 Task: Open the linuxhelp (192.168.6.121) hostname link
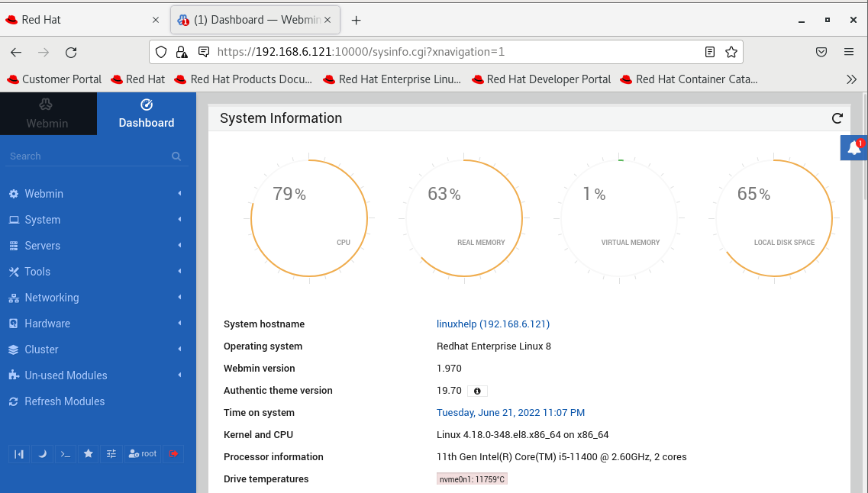(492, 324)
